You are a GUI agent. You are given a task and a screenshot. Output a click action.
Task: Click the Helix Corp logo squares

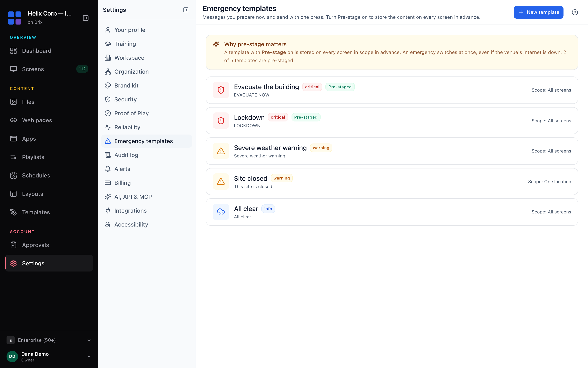[x=14, y=18]
